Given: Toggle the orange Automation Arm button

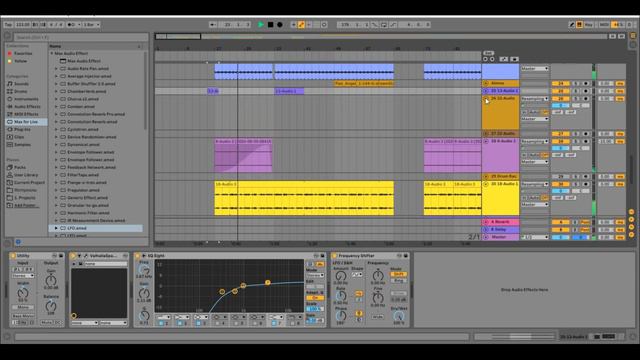Looking at the screenshot, I should (301, 24).
